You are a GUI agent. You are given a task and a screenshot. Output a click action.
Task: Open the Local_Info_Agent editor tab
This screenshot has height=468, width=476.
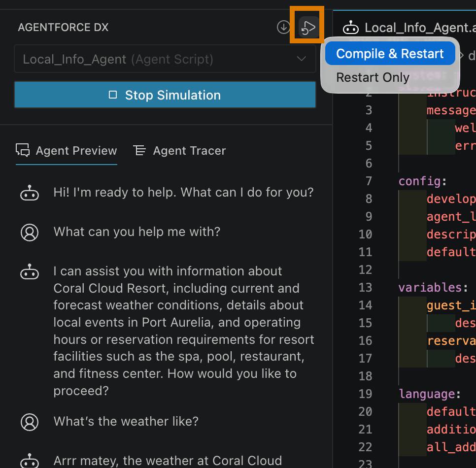409,28
